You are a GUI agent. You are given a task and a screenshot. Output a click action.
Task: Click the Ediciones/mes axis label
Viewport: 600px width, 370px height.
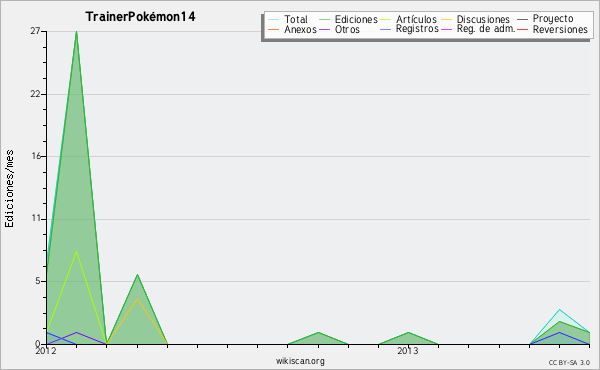pyautogui.click(x=9, y=189)
